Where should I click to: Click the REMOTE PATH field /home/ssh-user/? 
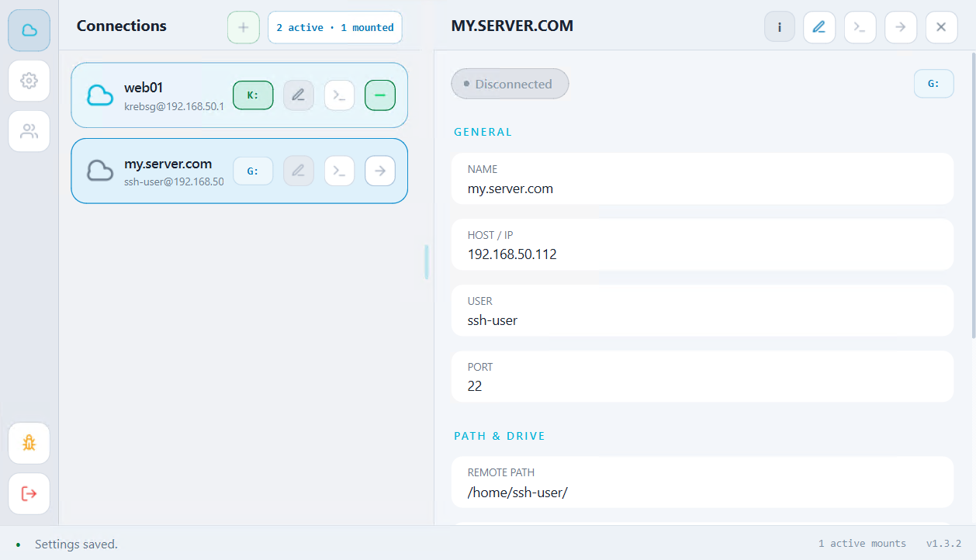tap(702, 482)
